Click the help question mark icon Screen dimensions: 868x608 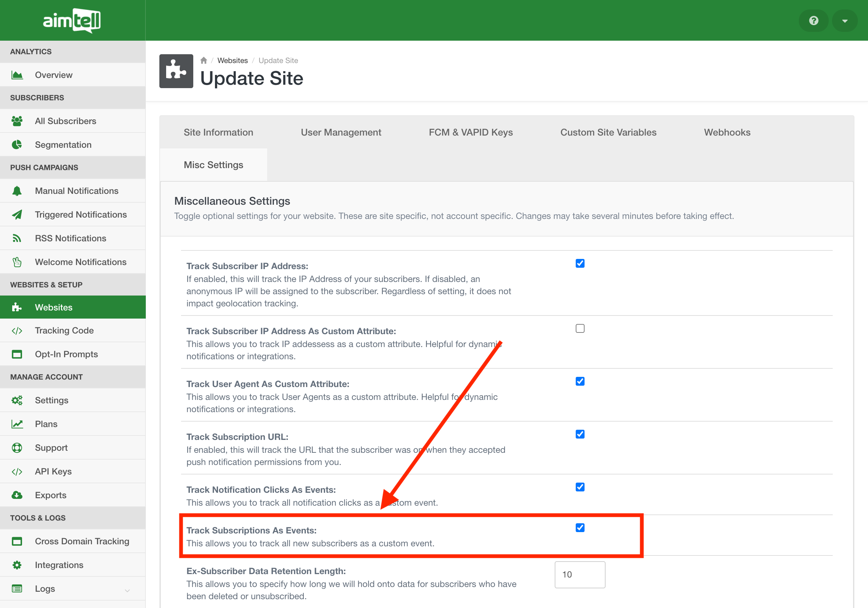813,20
